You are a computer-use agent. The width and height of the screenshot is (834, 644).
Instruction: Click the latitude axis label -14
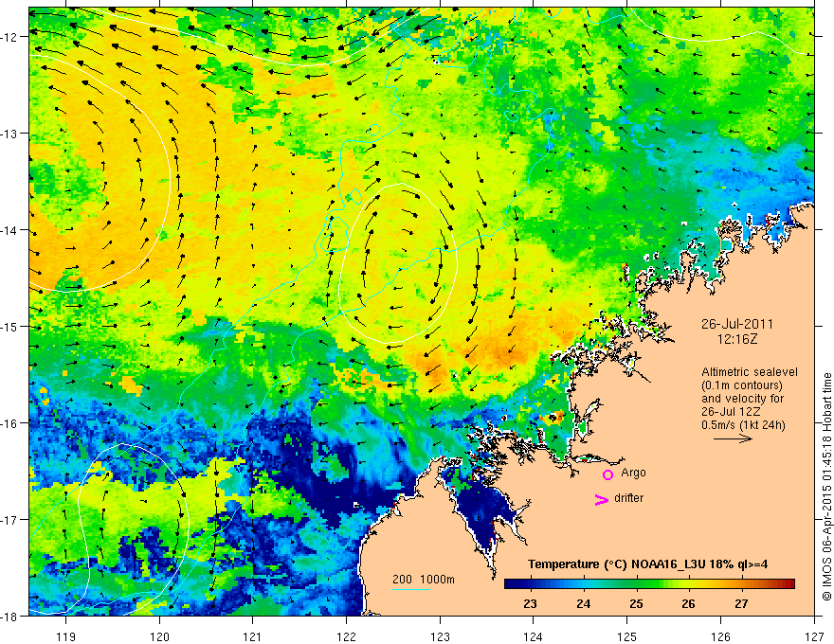[x=10, y=230]
